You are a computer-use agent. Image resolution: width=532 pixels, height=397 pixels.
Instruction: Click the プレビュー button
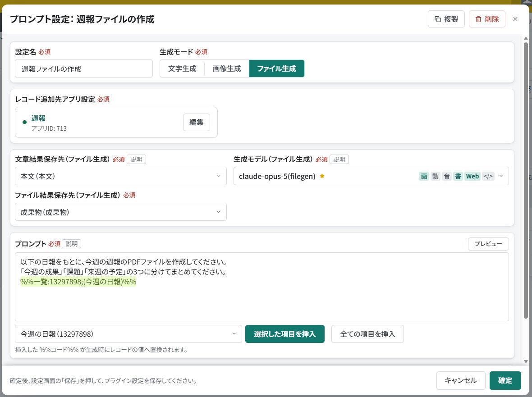click(488, 244)
